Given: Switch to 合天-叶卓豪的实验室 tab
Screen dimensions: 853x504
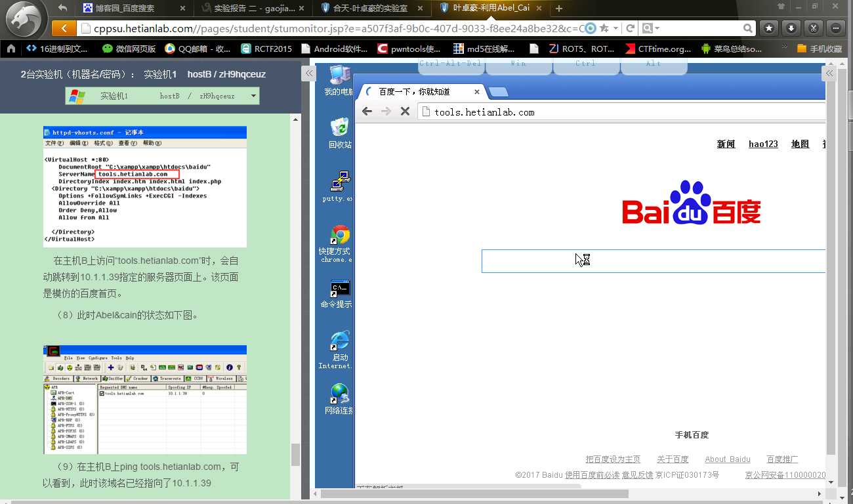Looking at the screenshot, I should (x=371, y=9).
